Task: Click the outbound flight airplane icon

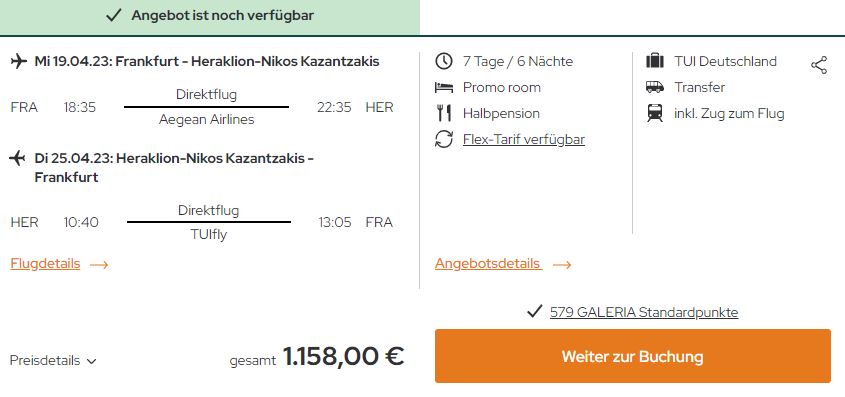Action: pyautogui.click(x=19, y=61)
